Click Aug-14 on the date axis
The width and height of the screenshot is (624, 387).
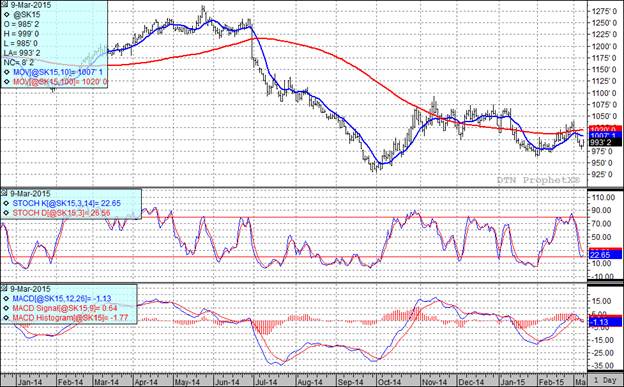tap(310, 381)
